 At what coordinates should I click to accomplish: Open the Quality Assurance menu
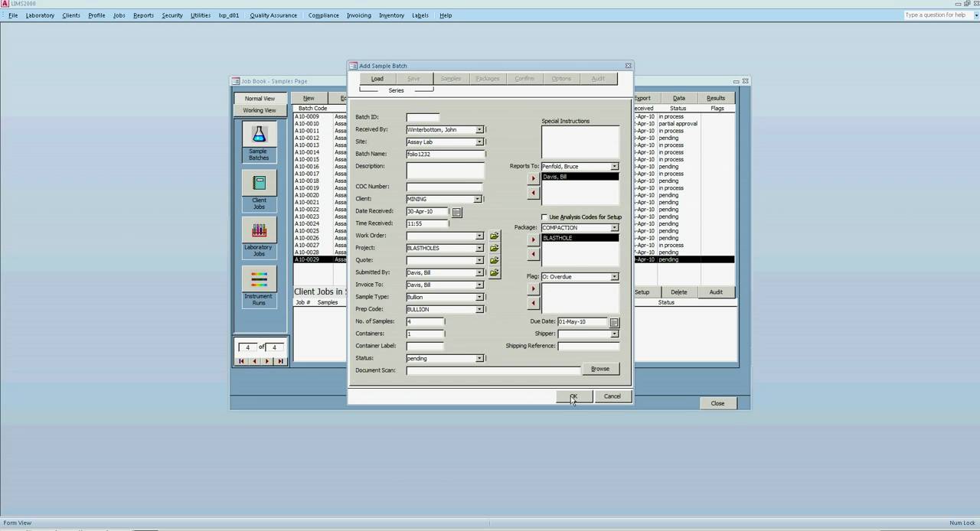[273, 15]
